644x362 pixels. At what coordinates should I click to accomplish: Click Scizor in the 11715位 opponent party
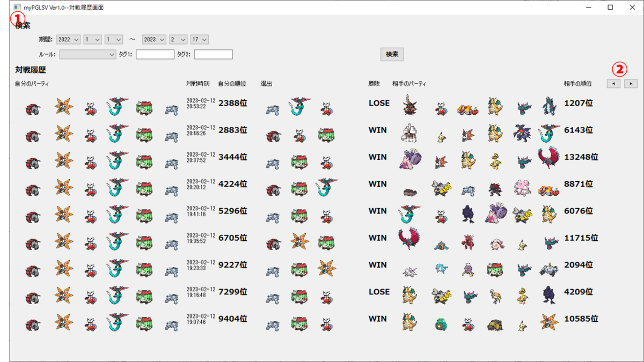[x=468, y=242]
